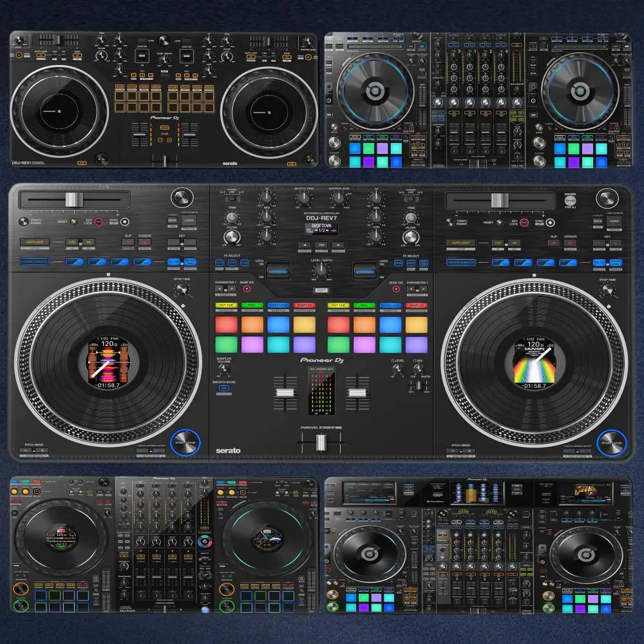Viewport: 644px width, 644px height.
Task: Toggle the SMOOTH ECHO ON button
Action: tap(224, 388)
